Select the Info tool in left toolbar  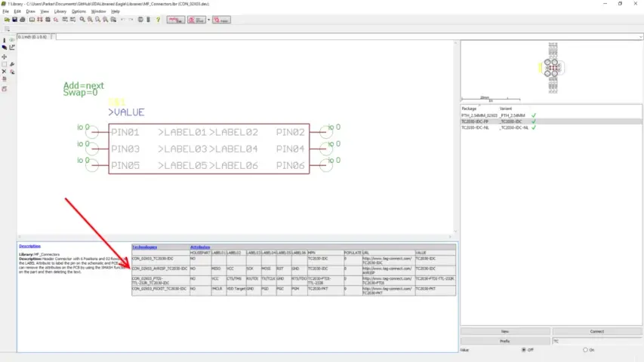click(x=5, y=40)
